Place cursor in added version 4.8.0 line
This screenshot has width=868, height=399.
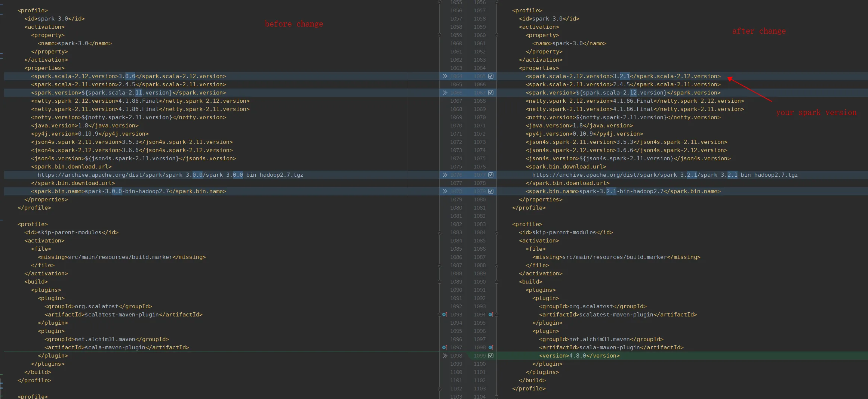[x=579, y=356]
